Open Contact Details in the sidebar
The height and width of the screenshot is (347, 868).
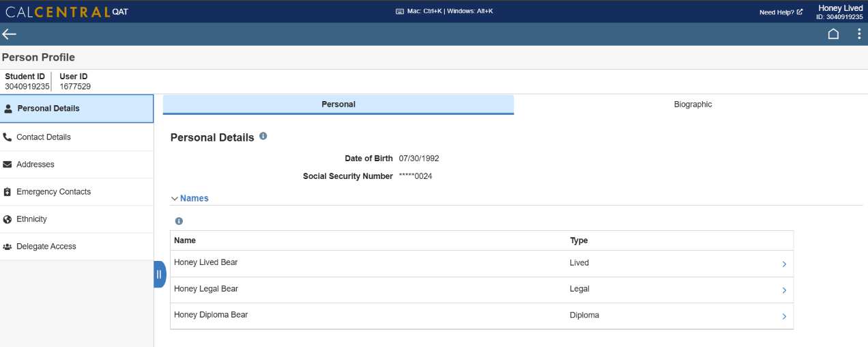coord(44,137)
